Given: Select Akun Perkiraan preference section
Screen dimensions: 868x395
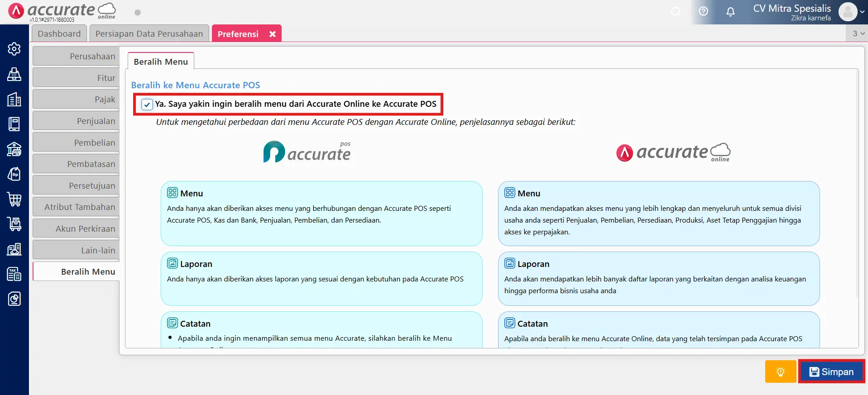Looking at the screenshot, I should pyautogui.click(x=76, y=229).
